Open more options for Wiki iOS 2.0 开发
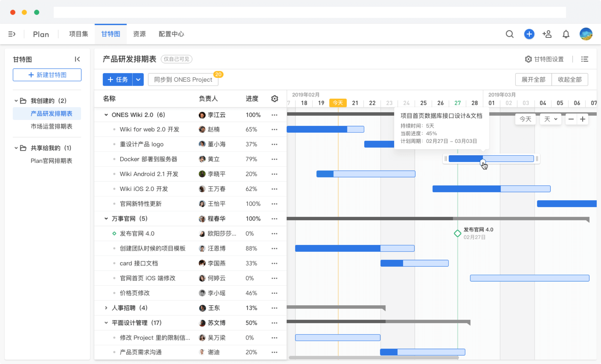The height and width of the screenshot is (364, 601). [274, 189]
